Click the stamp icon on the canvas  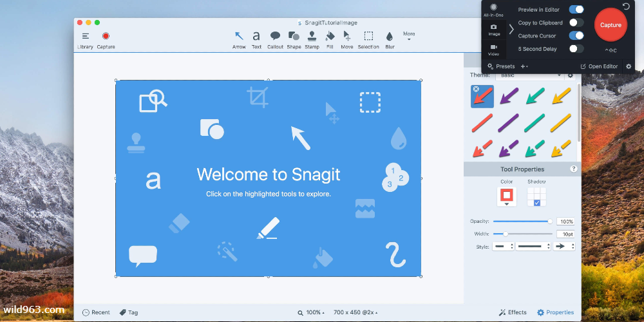[x=136, y=143]
